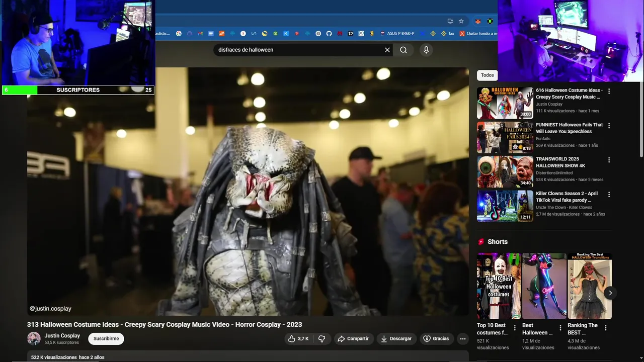Open options for 'Ranking The BEST' short
The height and width of the screenshot is (362, 644).
pyautogui.click(x=606, y=328)
